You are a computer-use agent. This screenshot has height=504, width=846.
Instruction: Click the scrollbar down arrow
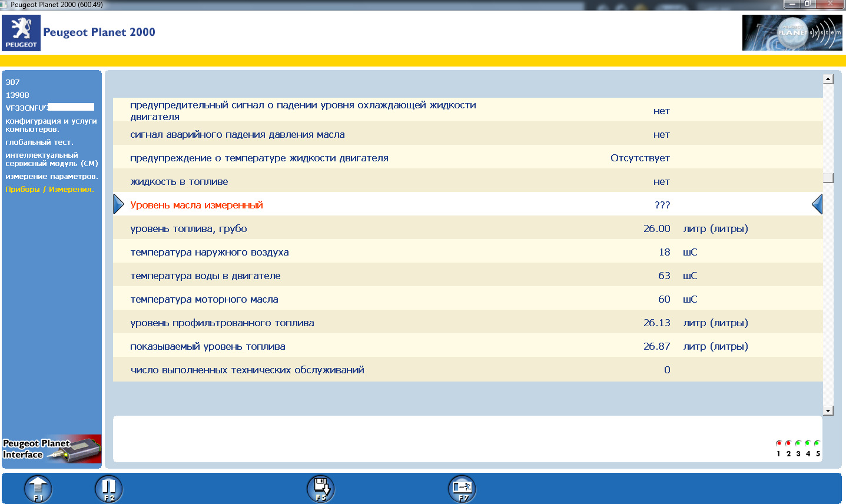pyautogui.click(x=828, y=411)
